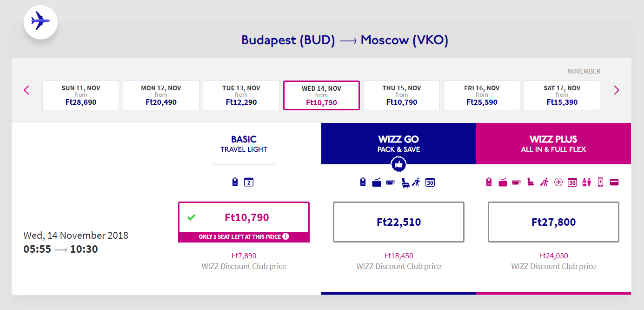Open the Ft7,890 WIZZ Discount Club price link
Viewport: 644px width, 310px height.
(244, 256)
